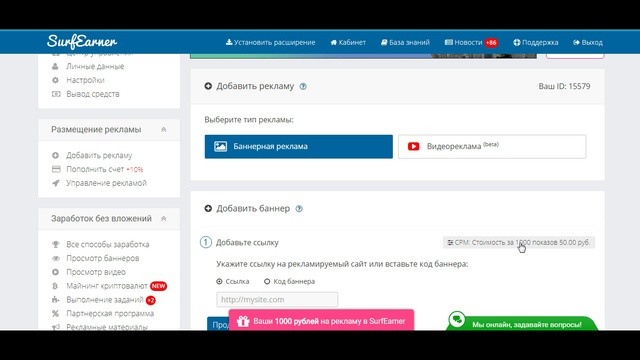Open 'Личные данные' in the sidebar

[x=95, y=66]
